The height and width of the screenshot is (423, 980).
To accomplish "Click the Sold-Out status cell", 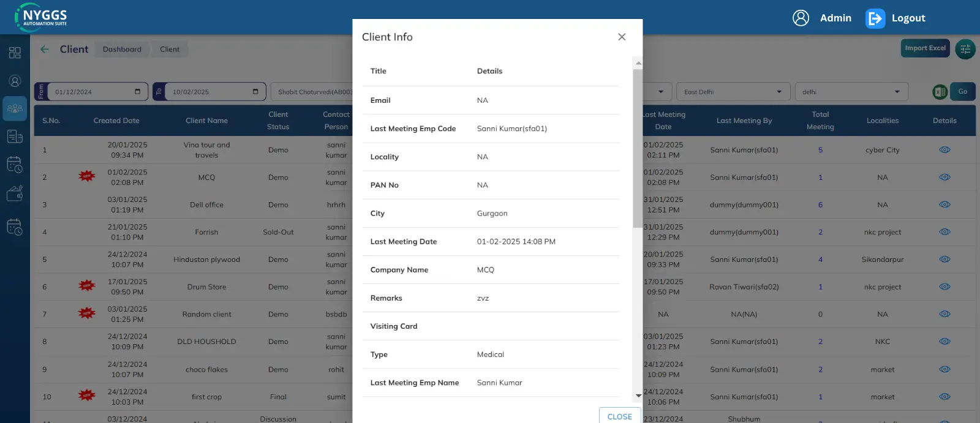I will coord(278,232).
